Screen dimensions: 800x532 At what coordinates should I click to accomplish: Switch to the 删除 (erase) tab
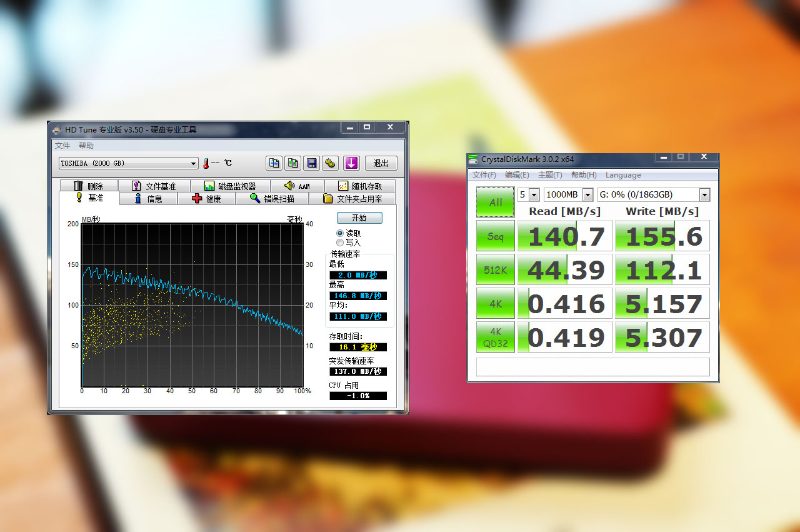90,186
